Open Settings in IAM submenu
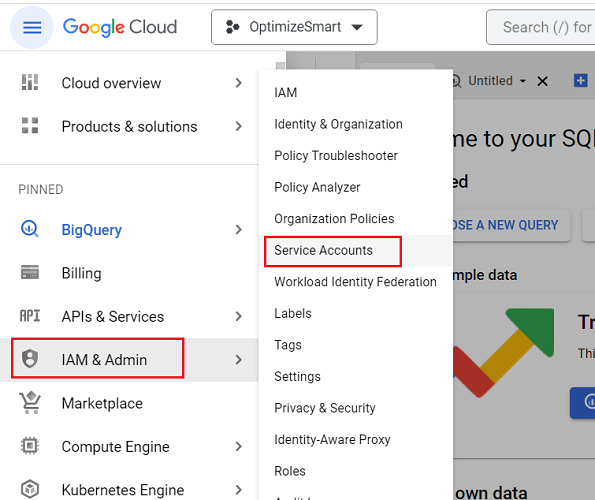This screenshot has height=500, width=595. pos(356,376)
